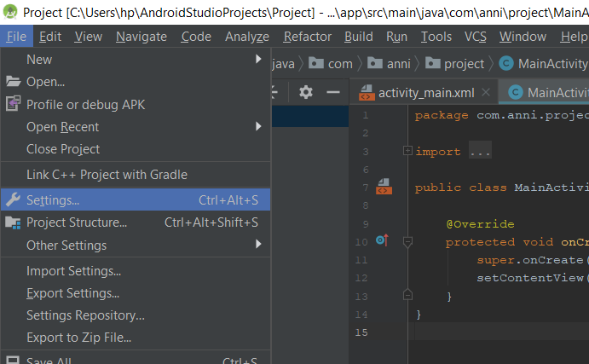Expand the folded import block on line 3
589x364 pixels.
click(x=407, y=151)
